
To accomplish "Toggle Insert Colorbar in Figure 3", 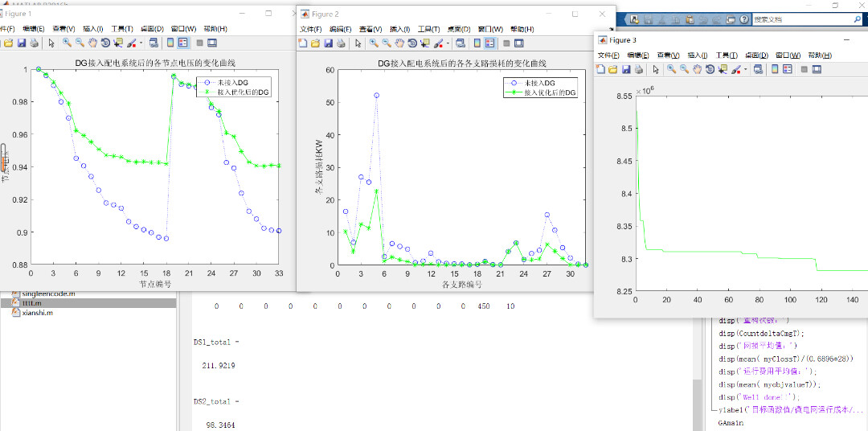I will (775, 69).
